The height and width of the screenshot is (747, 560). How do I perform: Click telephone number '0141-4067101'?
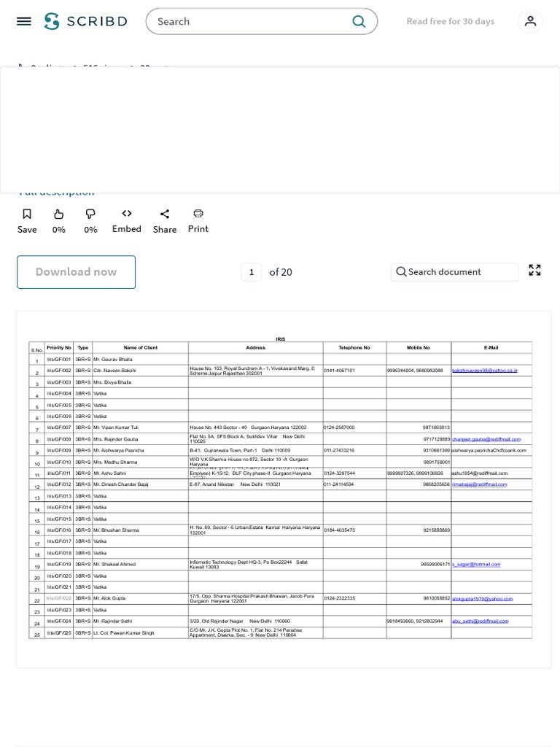340,370
